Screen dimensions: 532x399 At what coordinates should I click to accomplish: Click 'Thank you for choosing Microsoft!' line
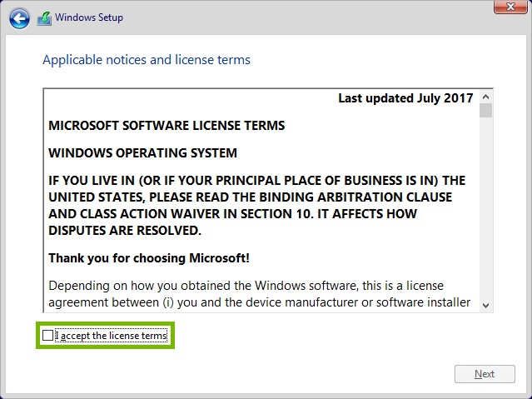pos(149,258)
